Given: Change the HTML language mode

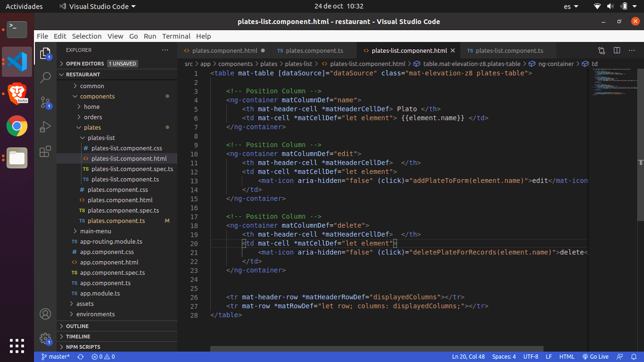Looking at the screenshot, I should 567,357.
